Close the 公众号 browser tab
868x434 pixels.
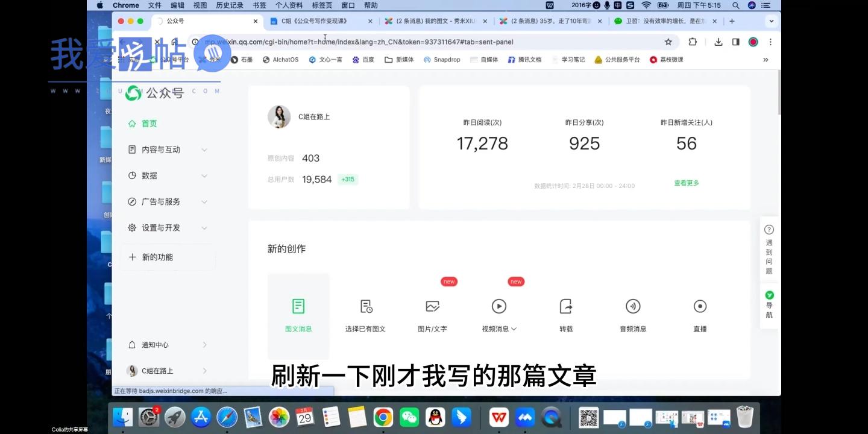(x=256, y=21)
